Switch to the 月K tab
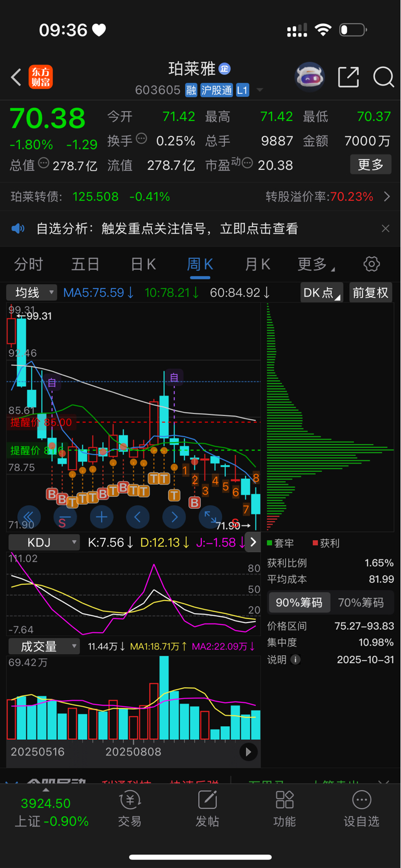Image resolution: width=401 pixels, height=868 pixels. pos(257,264)
